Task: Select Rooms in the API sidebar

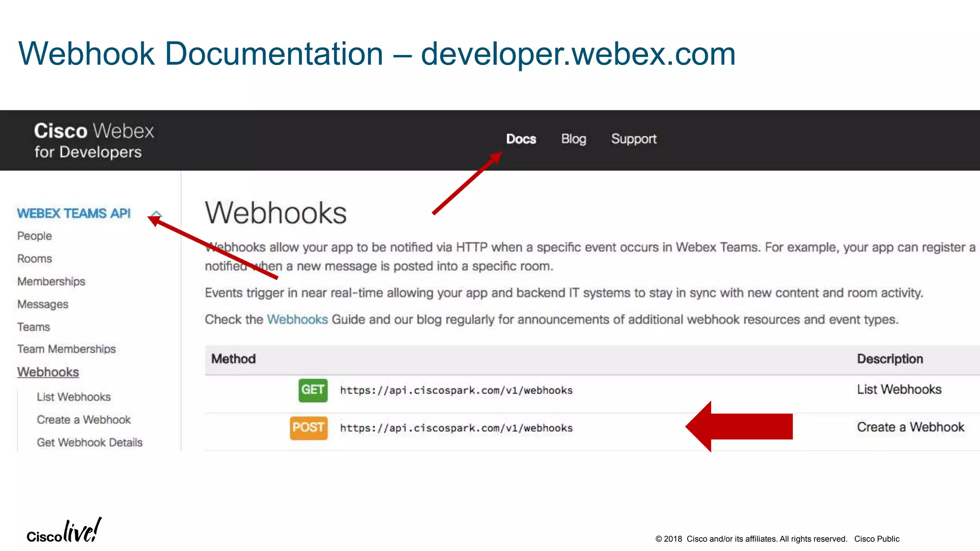Action: [34, 259]
